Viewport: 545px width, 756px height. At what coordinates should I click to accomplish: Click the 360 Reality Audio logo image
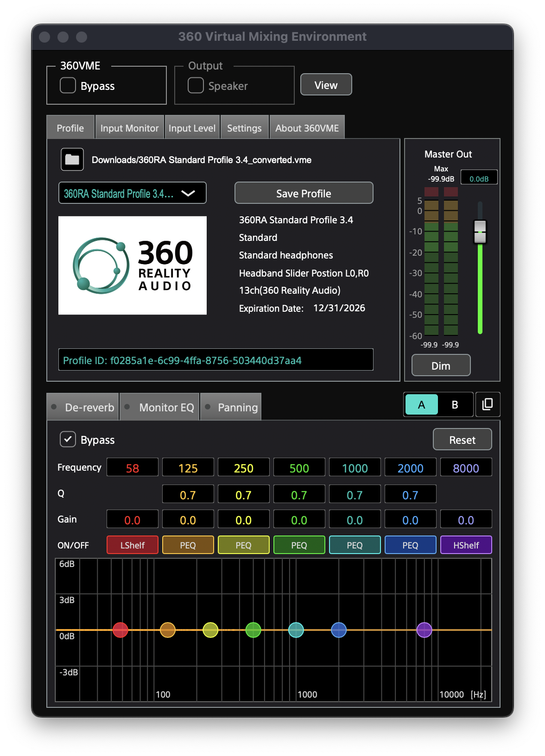(x=133, y=265)
